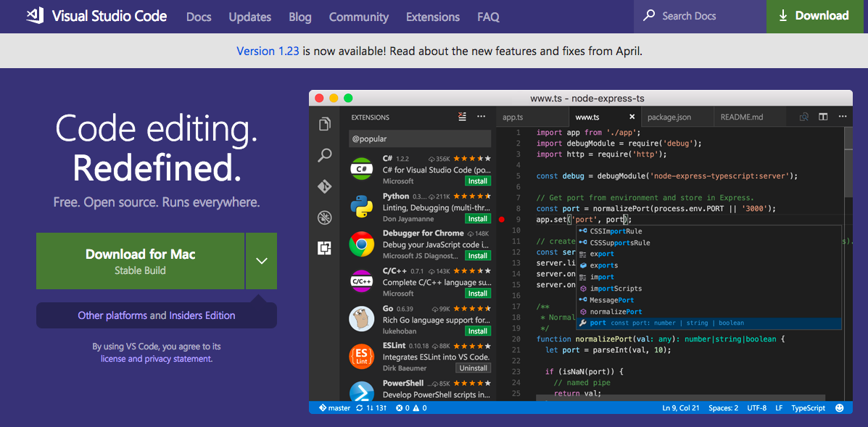The height and width of the screenshot is (427, 868).
Task: Click the Visual Studio Code logo icon
Action: click(35, 16)
